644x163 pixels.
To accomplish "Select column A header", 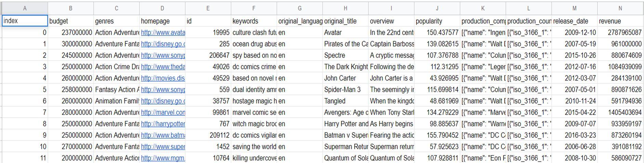I will tap(25, 9).
